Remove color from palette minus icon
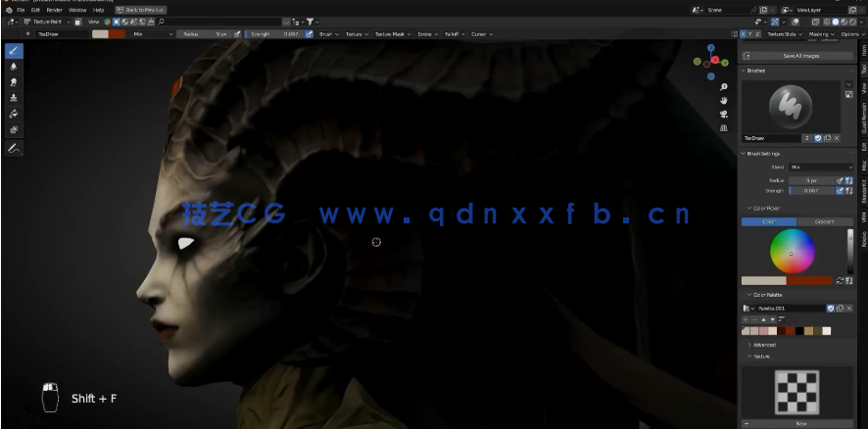The width and height of the screenshot is (868, 429). click(754, 319)
